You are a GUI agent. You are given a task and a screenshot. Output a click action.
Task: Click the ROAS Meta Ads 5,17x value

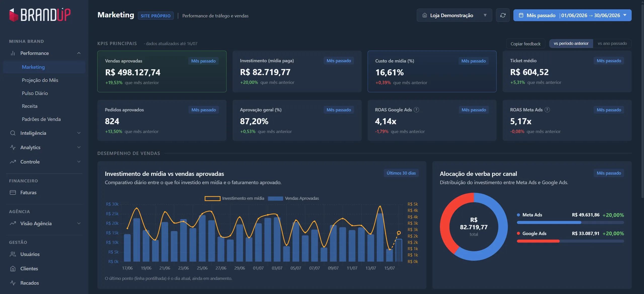pos(521,121)
